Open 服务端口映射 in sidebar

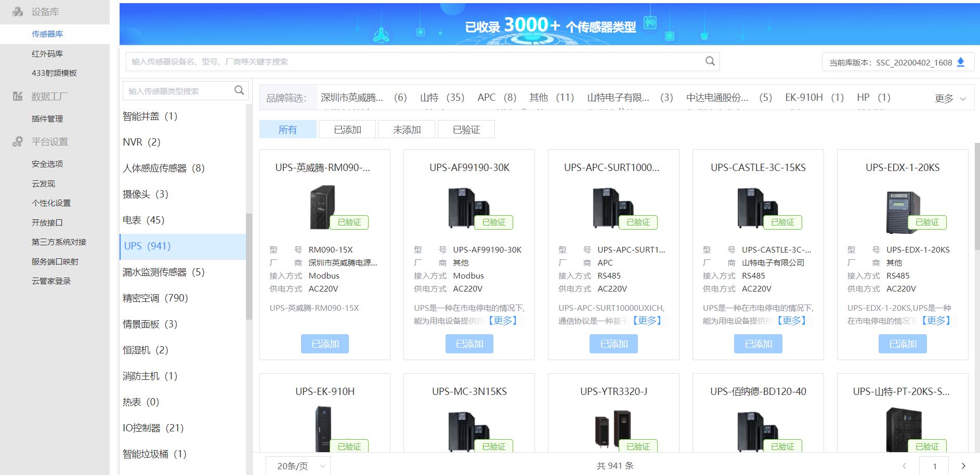tap(55, 261)
